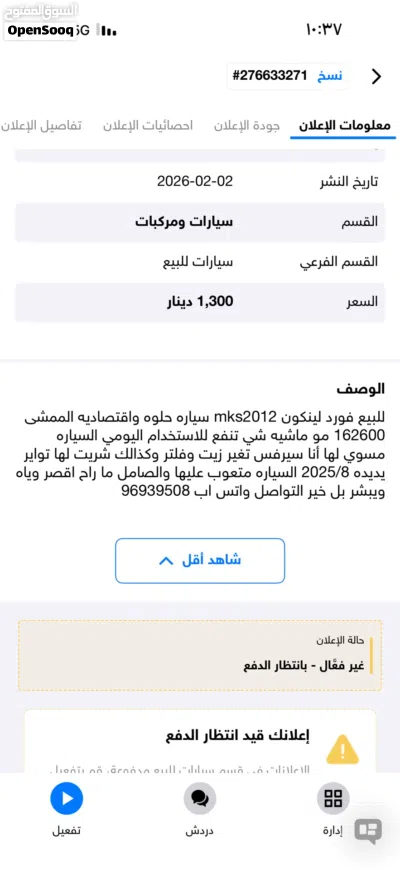
Task: Tap the OpenSooq logo watermark
Action: click(40, 30)
